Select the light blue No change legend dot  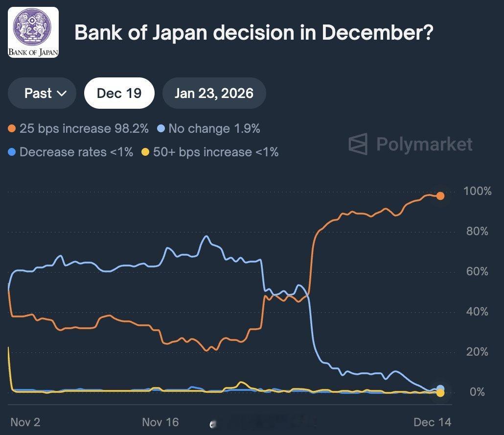pos(161,128)
